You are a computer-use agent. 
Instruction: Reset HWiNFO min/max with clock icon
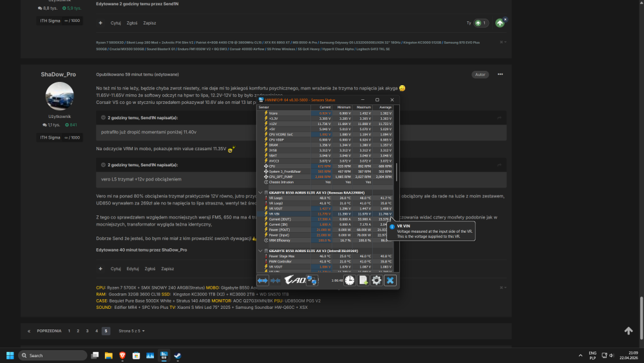click(x=350, y=280)
